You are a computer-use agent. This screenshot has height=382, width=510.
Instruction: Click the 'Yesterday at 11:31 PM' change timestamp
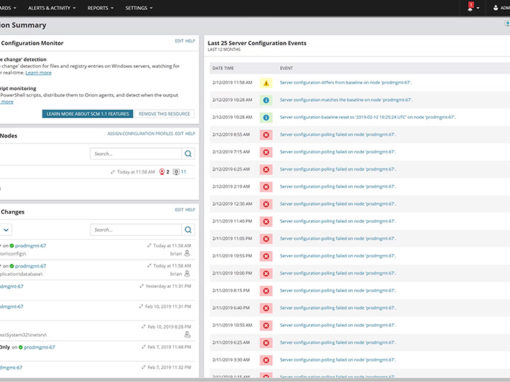(168, 286)
